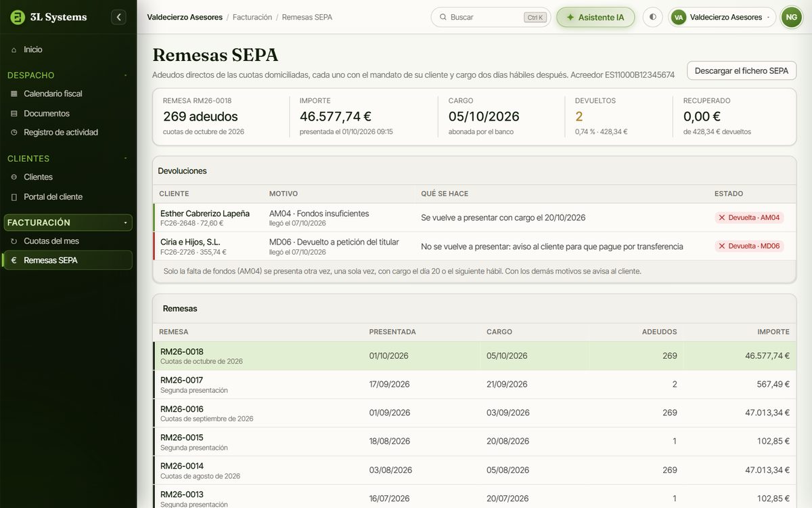812x508 pixels.
Task: Click the Inicio home icon
Action: click(x=14, y=49)
